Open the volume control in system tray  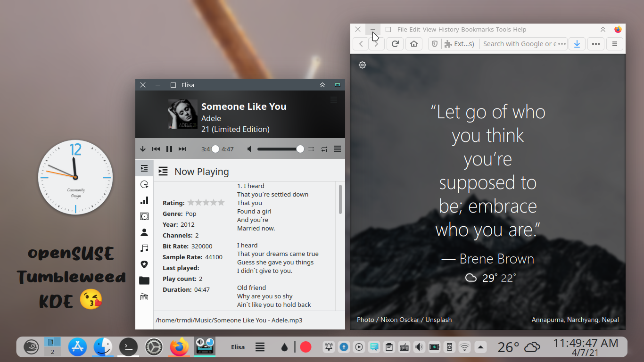click(x=419, y=347)
